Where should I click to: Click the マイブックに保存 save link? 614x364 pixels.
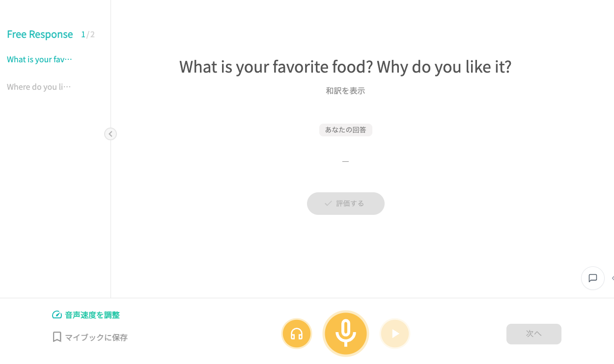[x=96, y=337]
